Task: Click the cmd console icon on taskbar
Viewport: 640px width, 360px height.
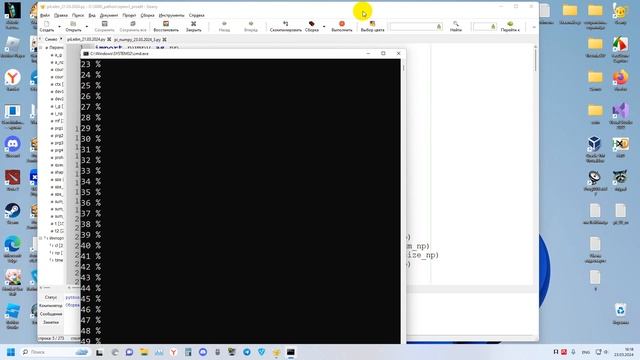Action: [291, 352]
